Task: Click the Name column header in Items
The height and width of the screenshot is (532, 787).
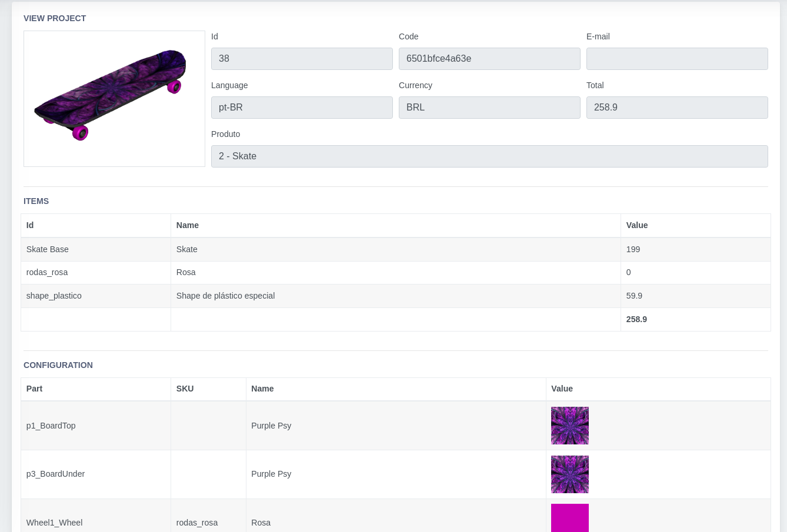Action: click(x=188, y=225)
